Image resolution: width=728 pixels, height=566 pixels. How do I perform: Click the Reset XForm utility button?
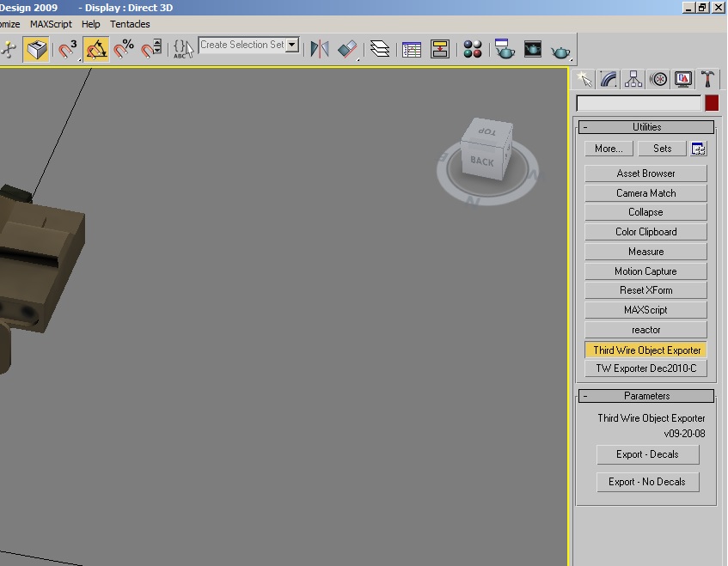pos(645,290)
